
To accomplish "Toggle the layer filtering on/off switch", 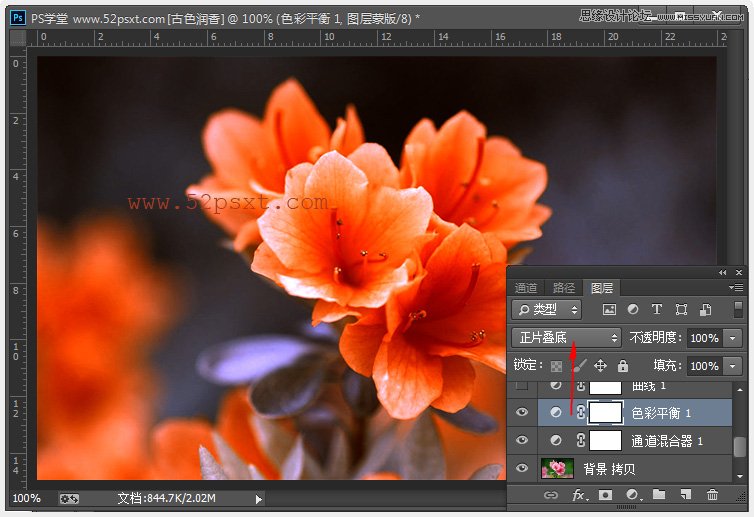I will pos(738,310).
